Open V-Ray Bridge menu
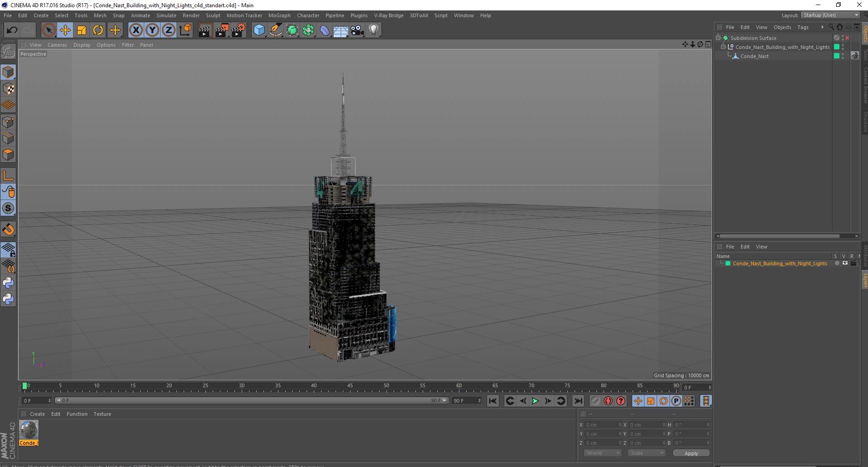The width and height of the screenshot is (868, 467). click(389, 15)
